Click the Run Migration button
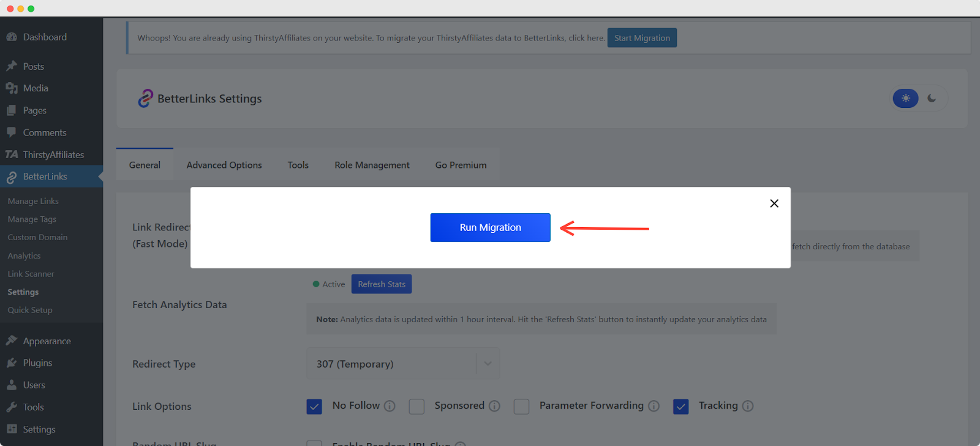Viewport: 980px width, 446px height. (x=489, y=227)
